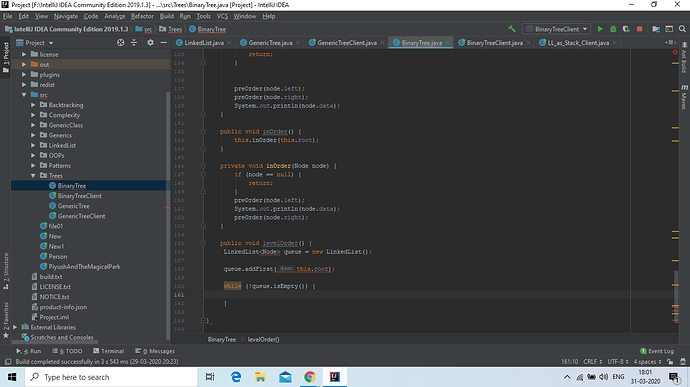Viewport: 690px width, 387px height.
Task: Expand the license folder
Action: [x=24, y=54]
